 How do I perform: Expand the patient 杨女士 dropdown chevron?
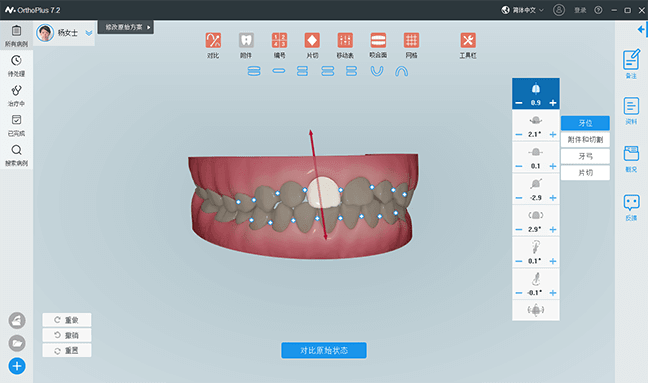(x=88, y=33)
